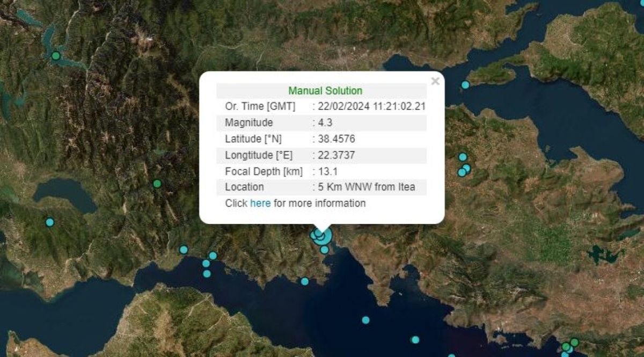Screen dimensions: 644x357
Task: Open the "here" link for more information
Action: click(260, 203)
